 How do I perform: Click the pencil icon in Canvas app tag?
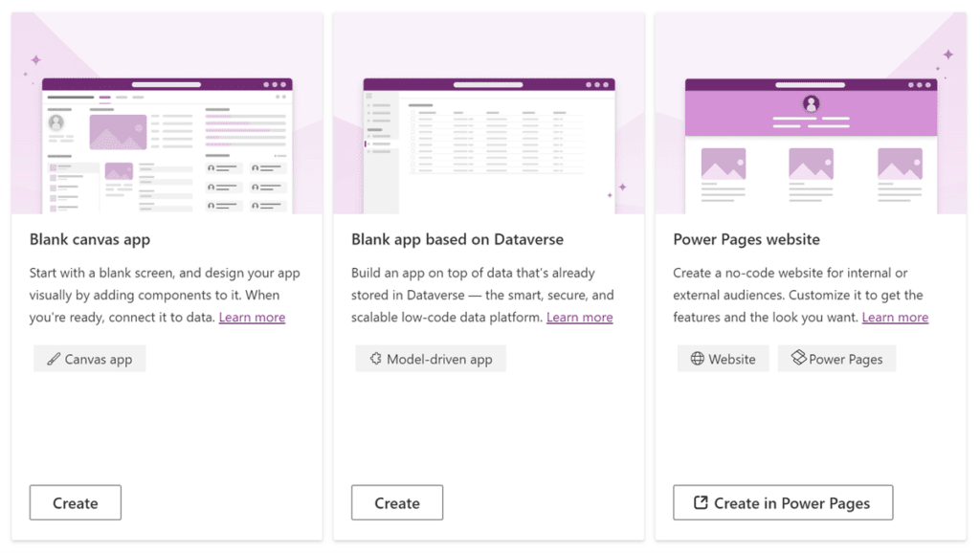54,359
